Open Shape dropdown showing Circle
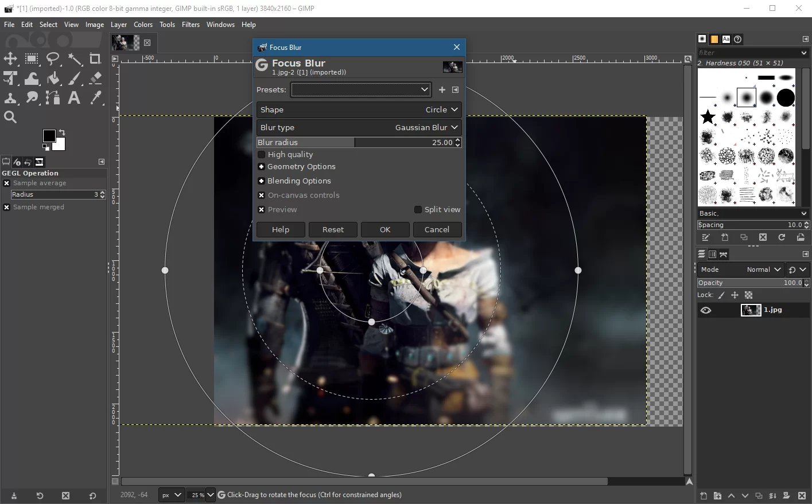The width and height of the screenshot is (812, 504). click(x=359, y=110)
